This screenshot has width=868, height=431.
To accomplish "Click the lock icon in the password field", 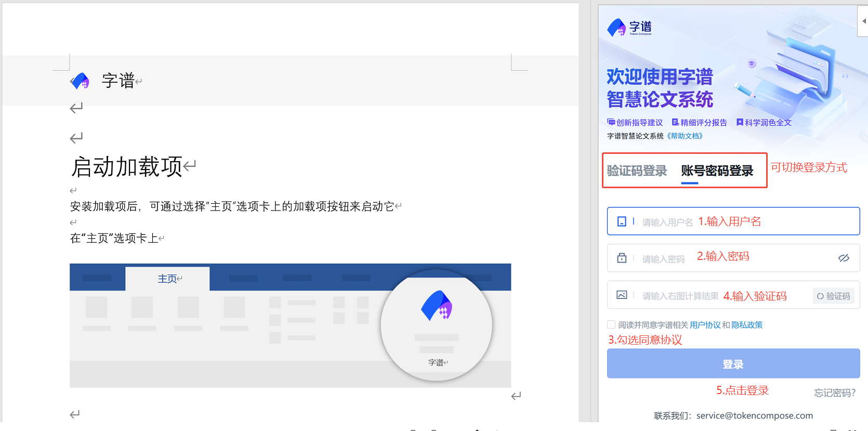I will (622, 258).
